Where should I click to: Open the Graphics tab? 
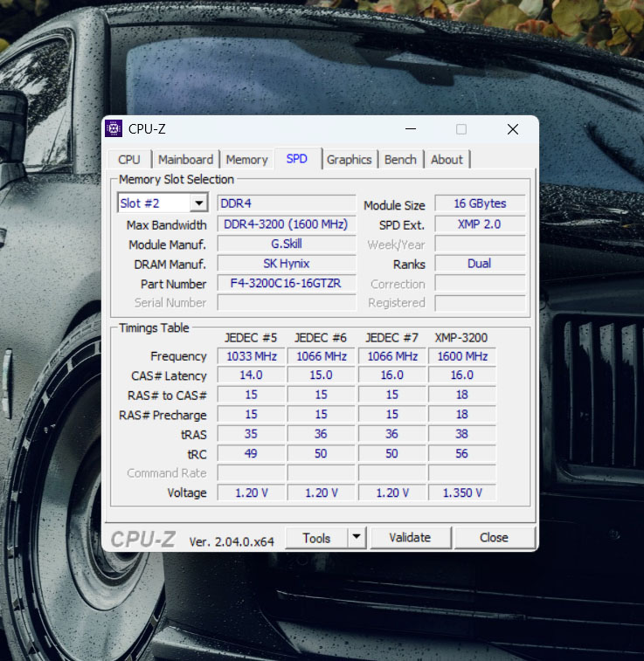350,160
